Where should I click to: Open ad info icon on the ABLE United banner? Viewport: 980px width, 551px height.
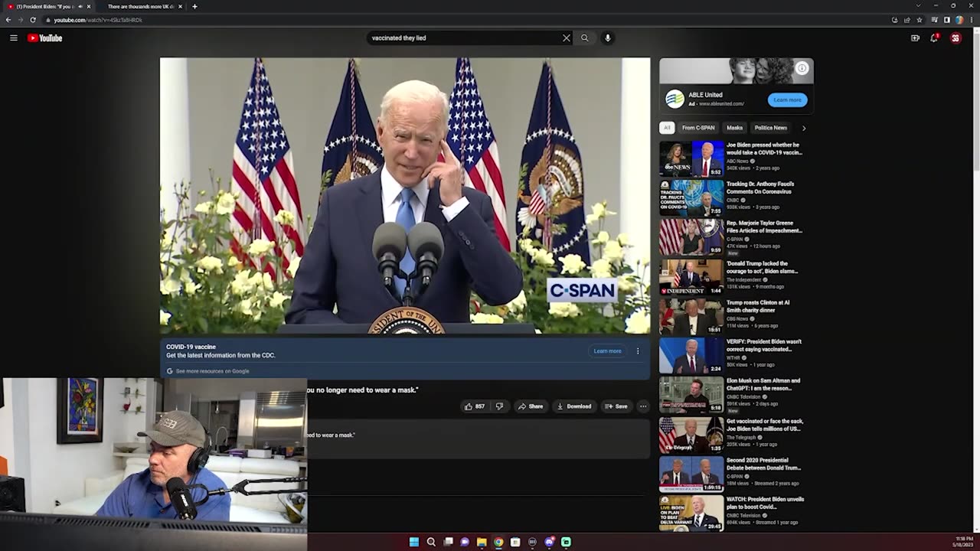(802, 68)
